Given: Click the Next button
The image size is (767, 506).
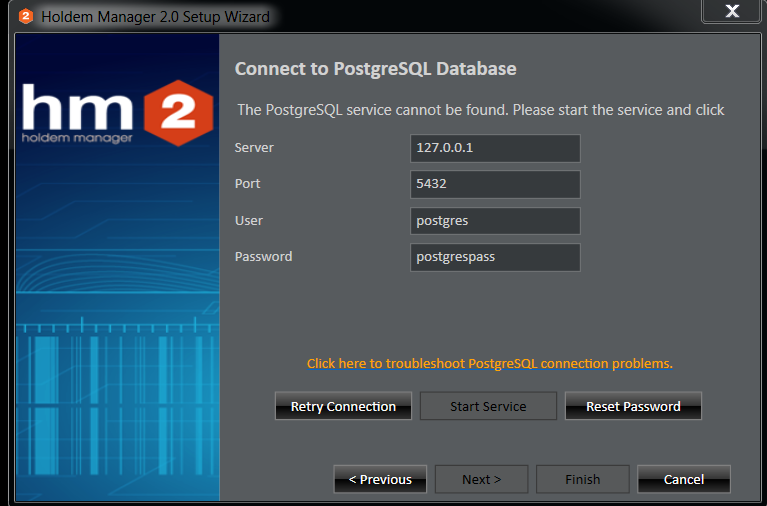Looking at the screenshot, I should (x=481, y=479).
